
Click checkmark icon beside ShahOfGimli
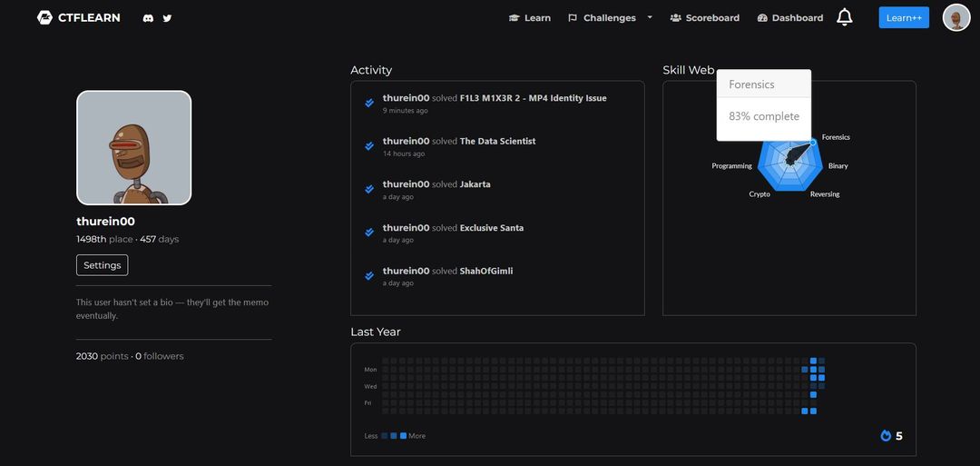tap(369, 275)
